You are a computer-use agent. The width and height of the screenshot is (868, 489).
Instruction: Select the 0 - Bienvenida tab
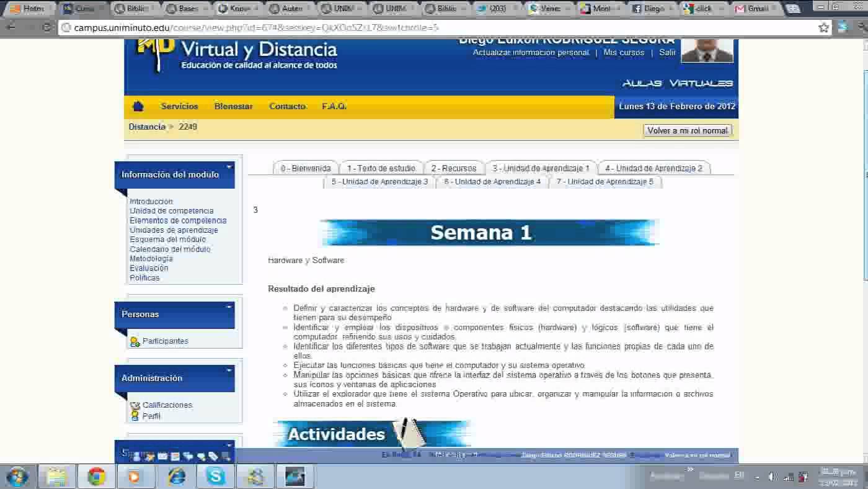coord(306,168)
